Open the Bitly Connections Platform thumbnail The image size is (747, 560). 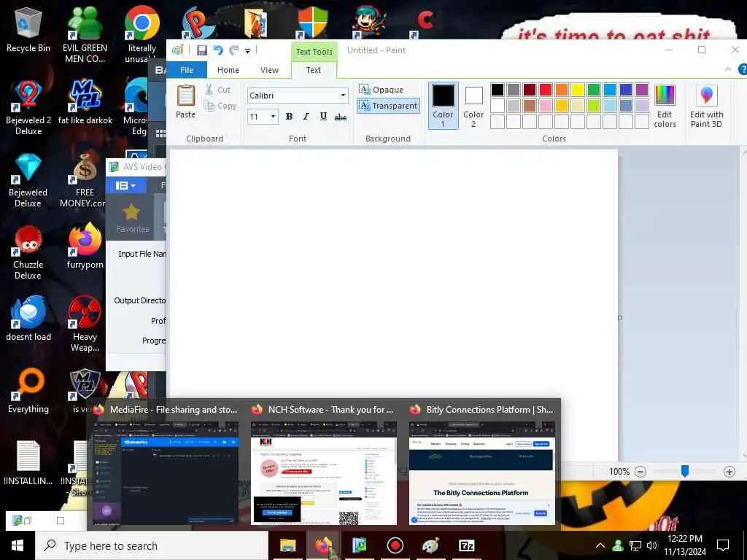481,472
